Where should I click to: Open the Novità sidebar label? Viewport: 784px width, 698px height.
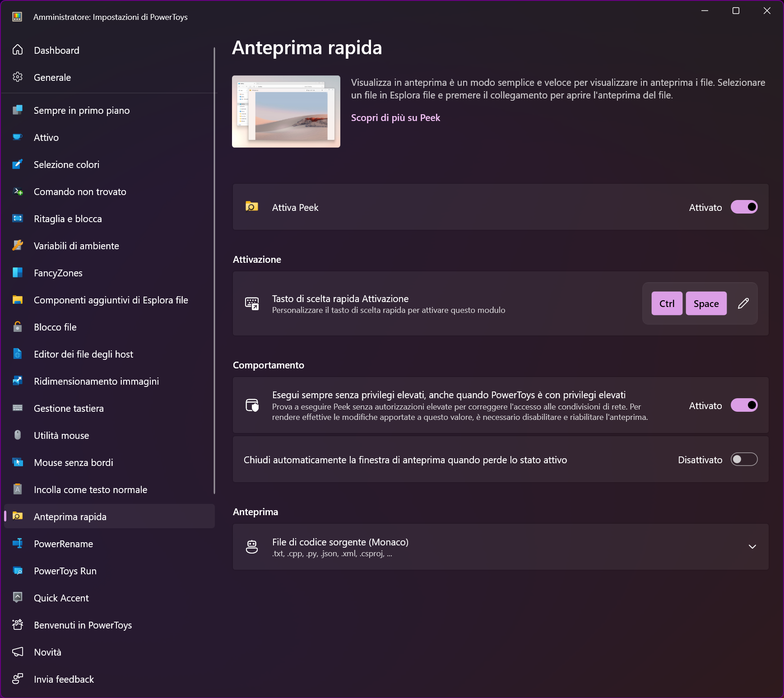[47, 652]
